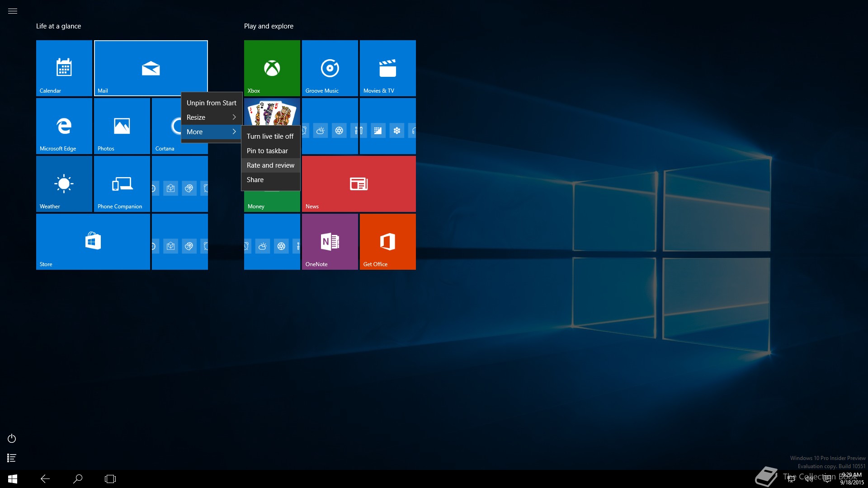Select Unpin from Start
Screen dimensions: 868x488
(x=212, y=103)
